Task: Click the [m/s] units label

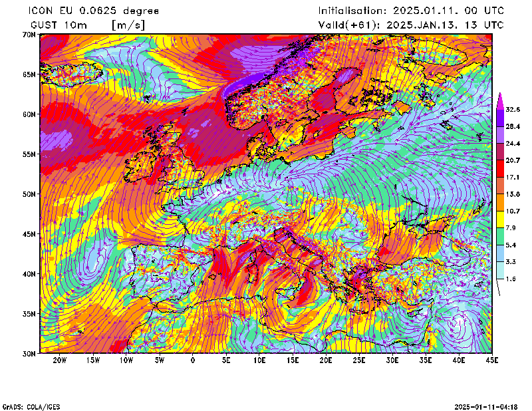Action: click(x=128, y=25)
